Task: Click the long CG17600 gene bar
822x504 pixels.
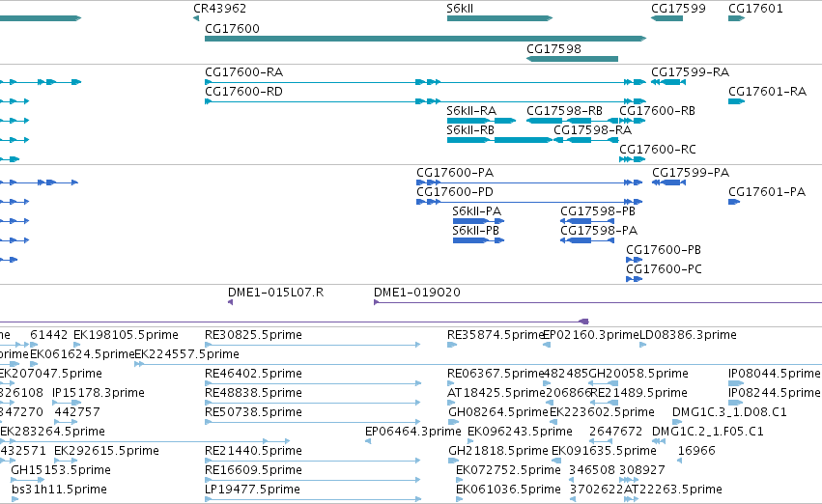Action: coord(425,39)
